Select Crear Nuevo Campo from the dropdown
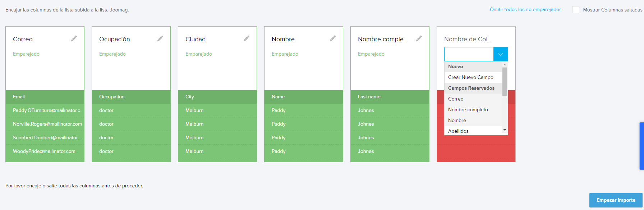The width and height of the screenshot is (644, 210). pyautogui.click(x=470, y=77)
